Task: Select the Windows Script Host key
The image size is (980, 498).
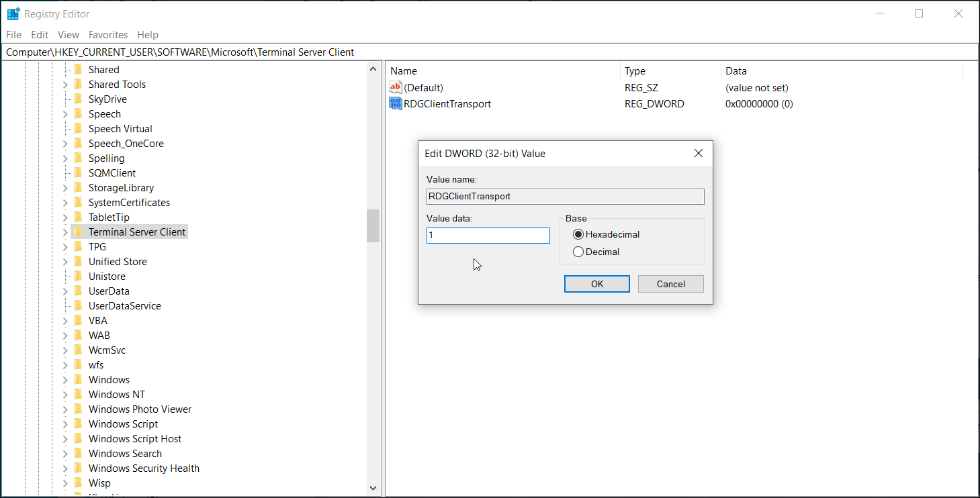Action: click(x=135, y=438)
